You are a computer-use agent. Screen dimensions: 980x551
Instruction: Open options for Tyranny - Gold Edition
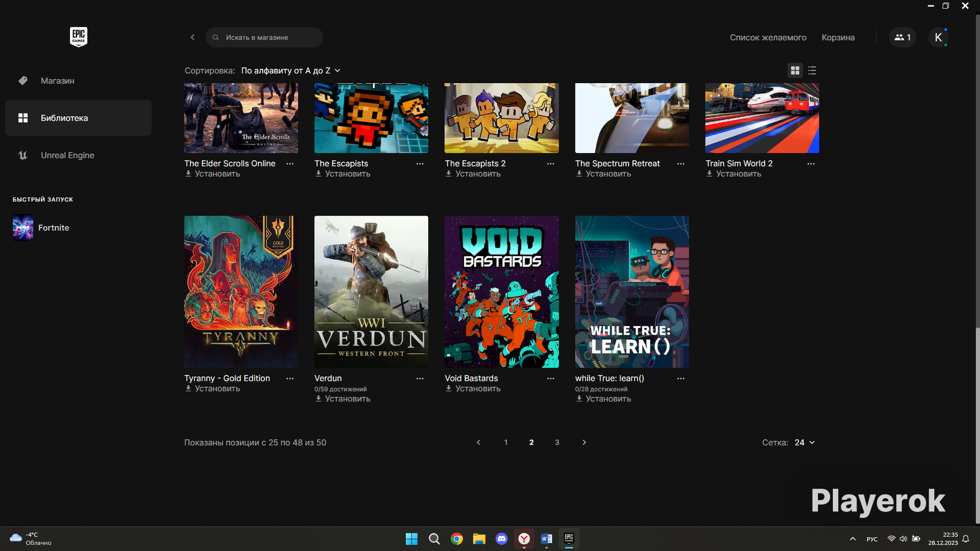290,379
